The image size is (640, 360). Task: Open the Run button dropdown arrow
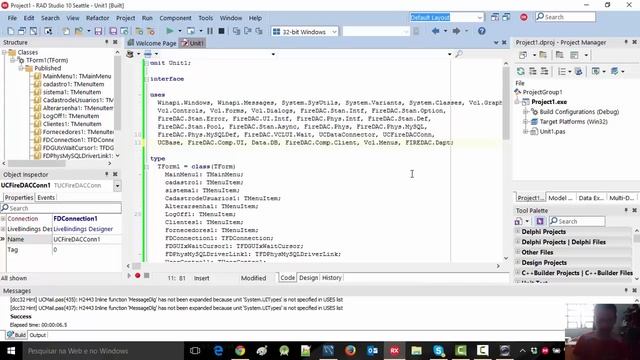pyautogui.click(x=179, y=31)
